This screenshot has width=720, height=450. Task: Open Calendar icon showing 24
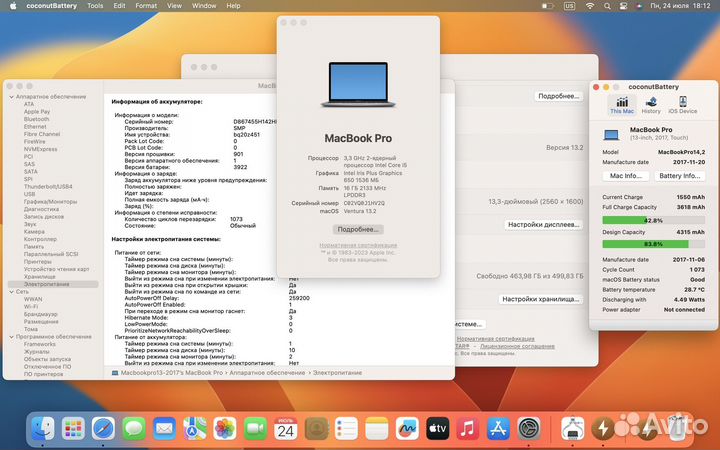point(286,429)
